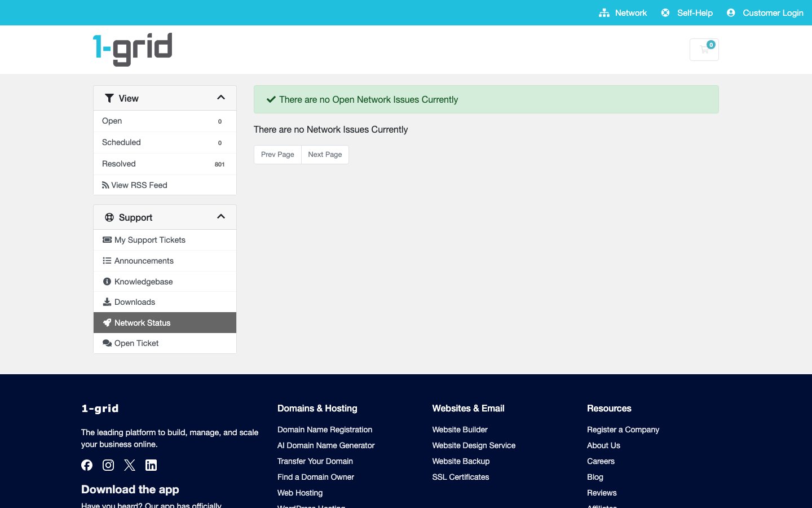This screenshot has height=508, width=812.
Task: Open the Instagram icon in footer
Action: coord(108,465)
